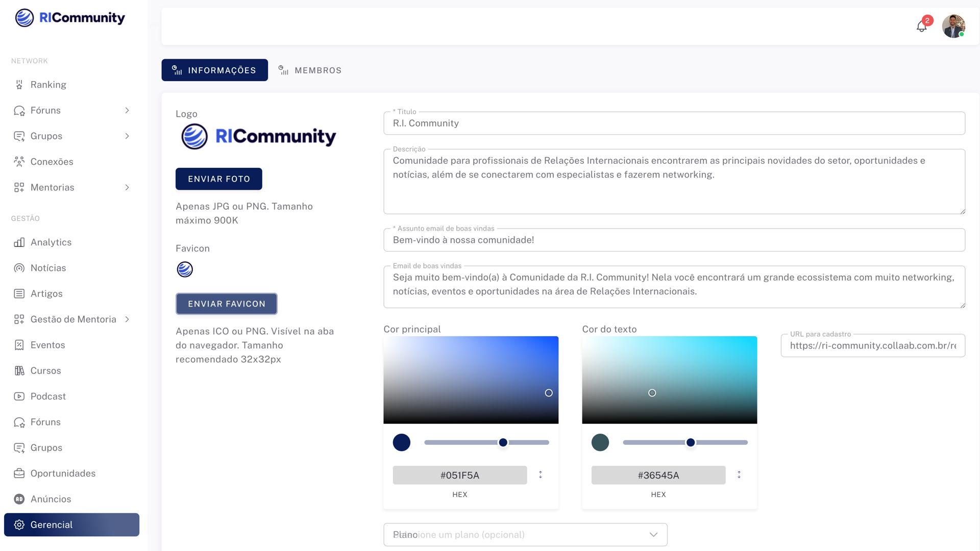Open Anúncios ads icon in sidebar
The height and width of the screenshot is (551, 980).
(x=19, y=499)
